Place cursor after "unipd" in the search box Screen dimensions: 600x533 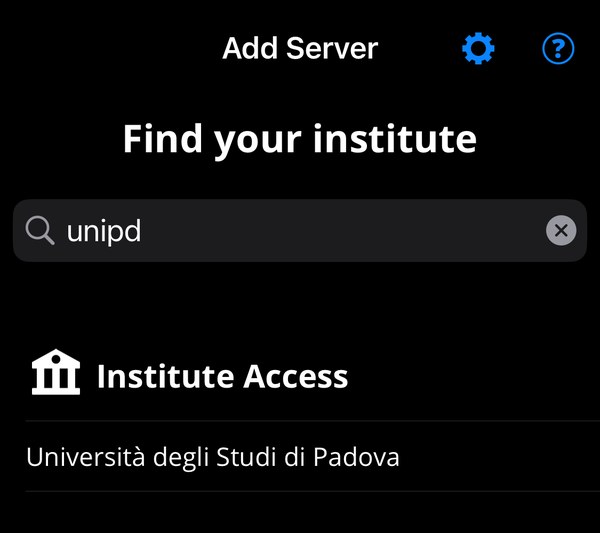coord(146,231)
